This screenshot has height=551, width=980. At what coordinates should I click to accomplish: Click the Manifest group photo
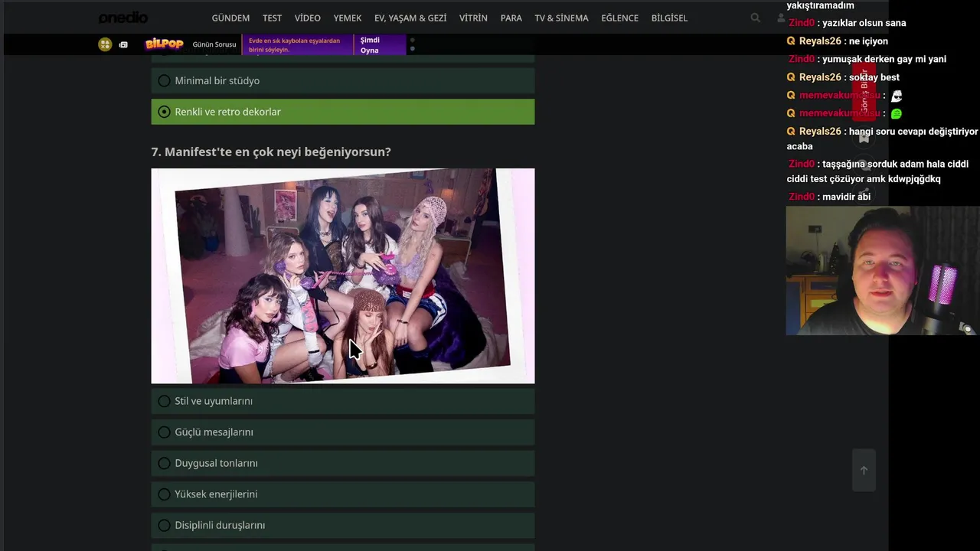(x=343, y=276)
